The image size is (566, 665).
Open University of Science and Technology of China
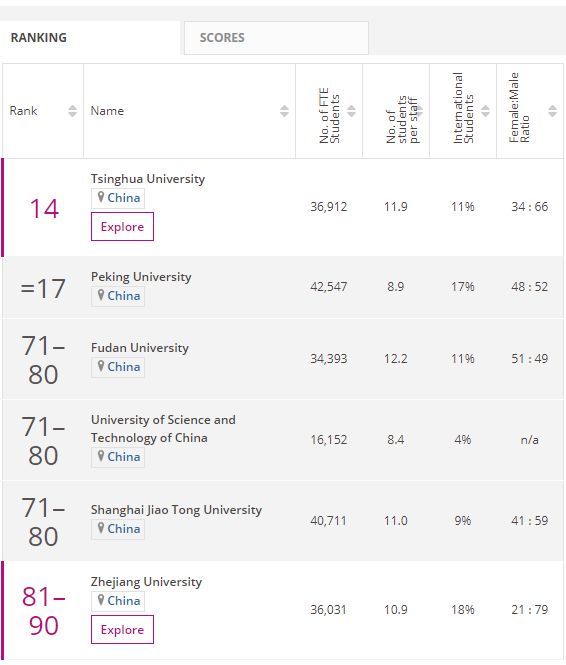(163, 428)
